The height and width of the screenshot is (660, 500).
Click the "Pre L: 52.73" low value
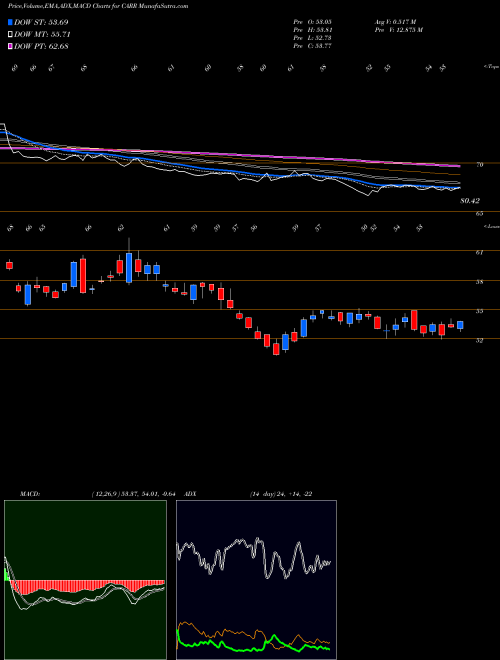312,38
